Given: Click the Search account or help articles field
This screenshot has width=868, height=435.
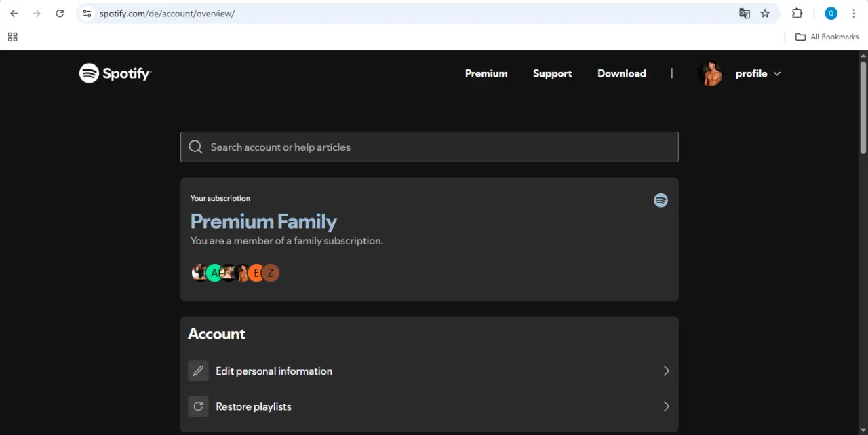Looking at the screenshot, I should [429, 147].
